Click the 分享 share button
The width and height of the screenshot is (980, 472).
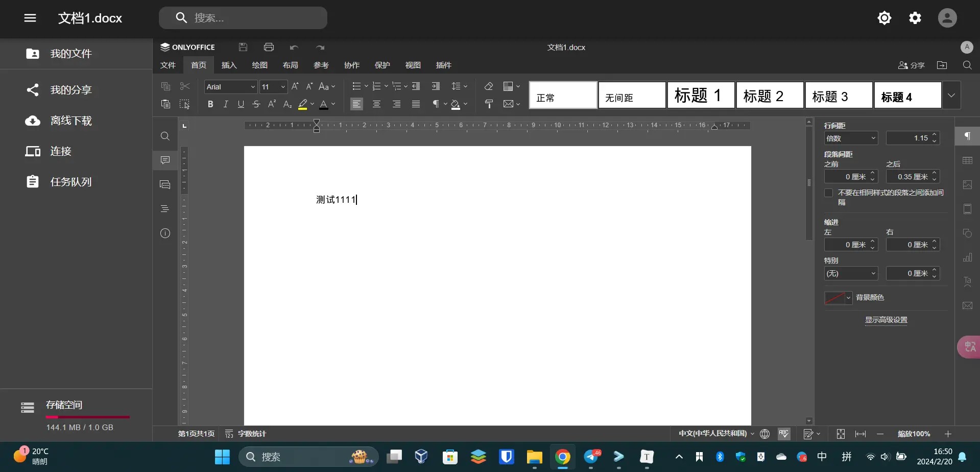tap(912, 65)
